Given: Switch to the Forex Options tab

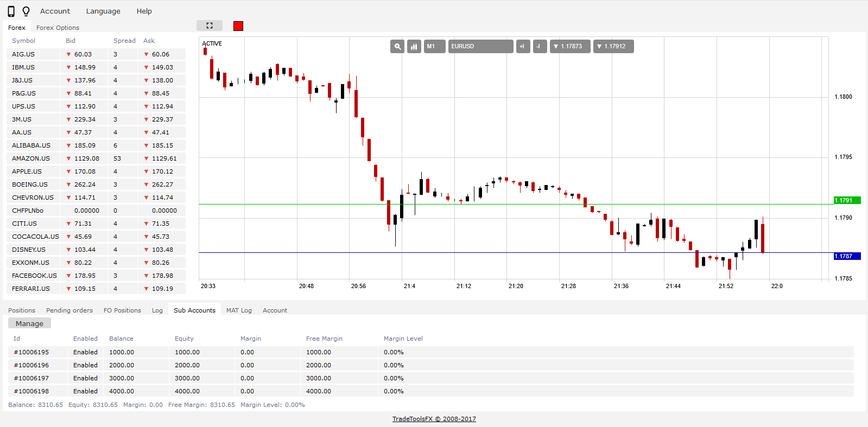Looking at the screenshot, I should point(58,28).
